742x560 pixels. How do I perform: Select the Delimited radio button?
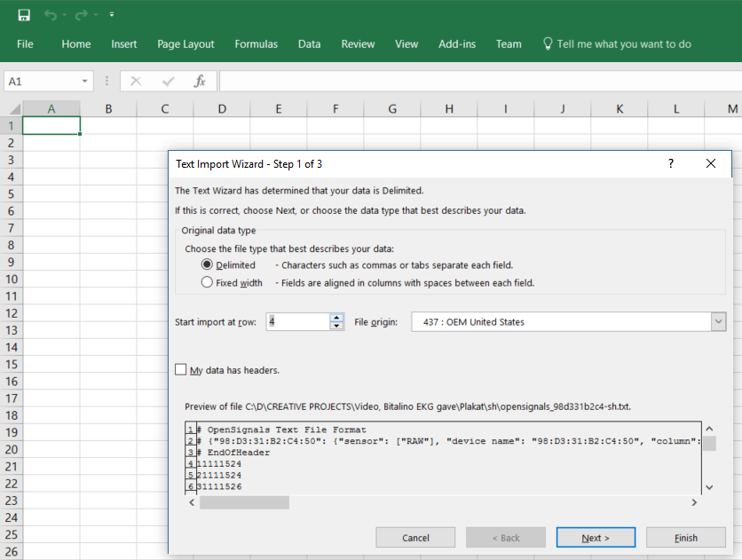207,264
